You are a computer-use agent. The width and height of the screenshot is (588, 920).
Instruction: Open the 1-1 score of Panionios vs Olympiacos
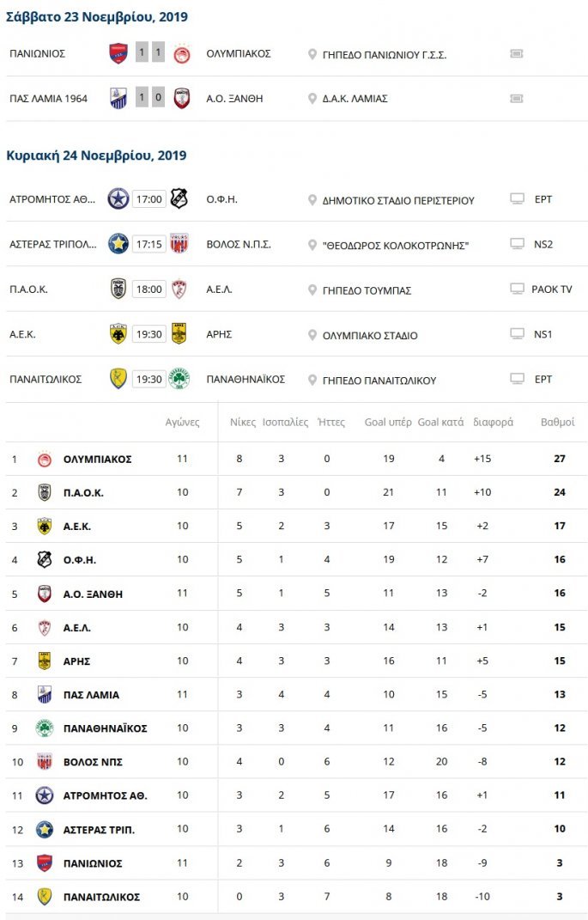pyautogui.click(x=150, y=53)
